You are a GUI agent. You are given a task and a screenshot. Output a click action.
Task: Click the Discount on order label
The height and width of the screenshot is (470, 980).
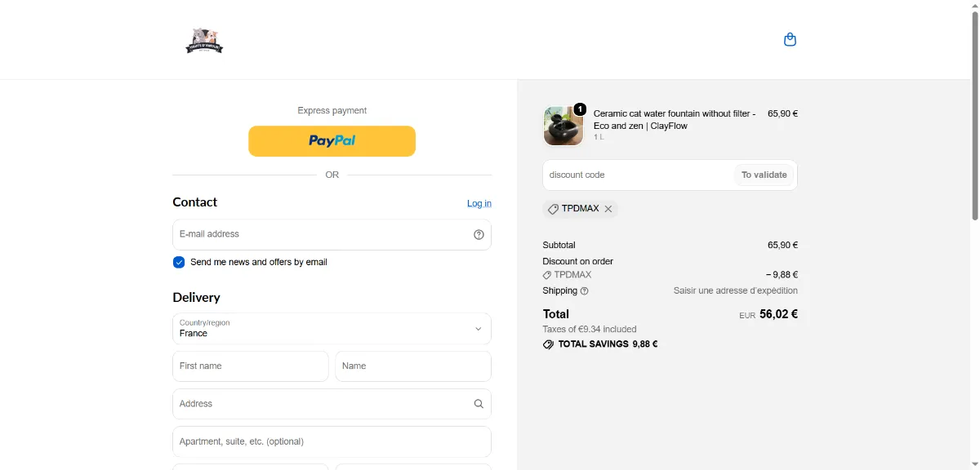pos(578,261)
